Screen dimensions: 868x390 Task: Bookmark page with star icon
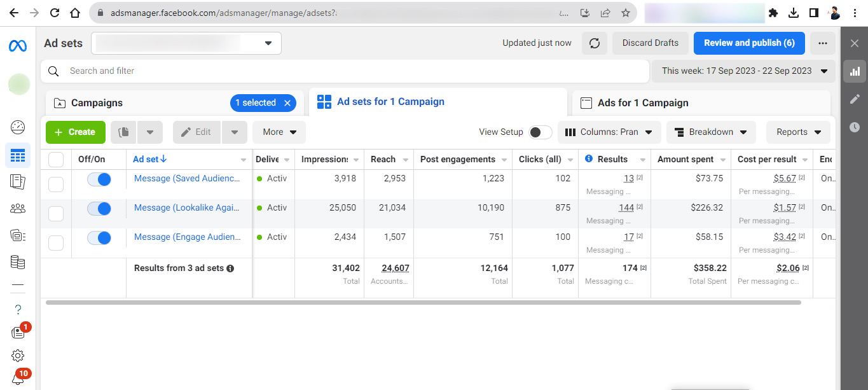click(x=625, y=13)
